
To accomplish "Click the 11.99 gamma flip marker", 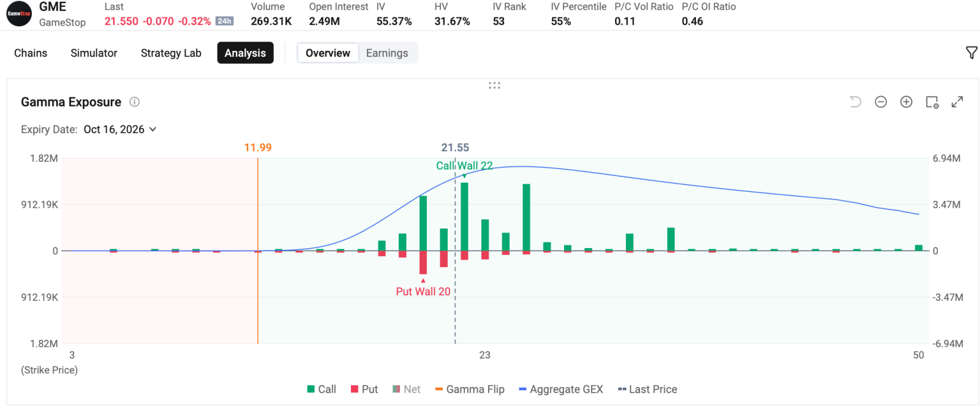I will tap(258, 148).
